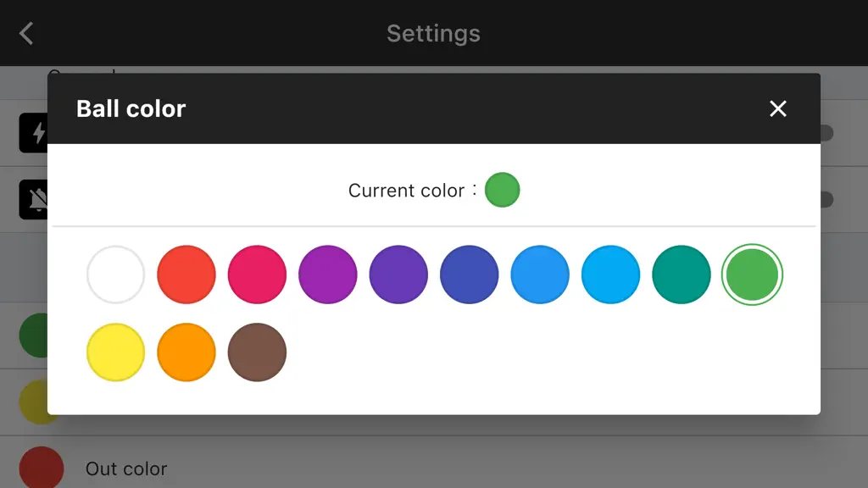The image size is (868, 488).
Task: Pick the teal color swatch
Action: tap(682, 274)
